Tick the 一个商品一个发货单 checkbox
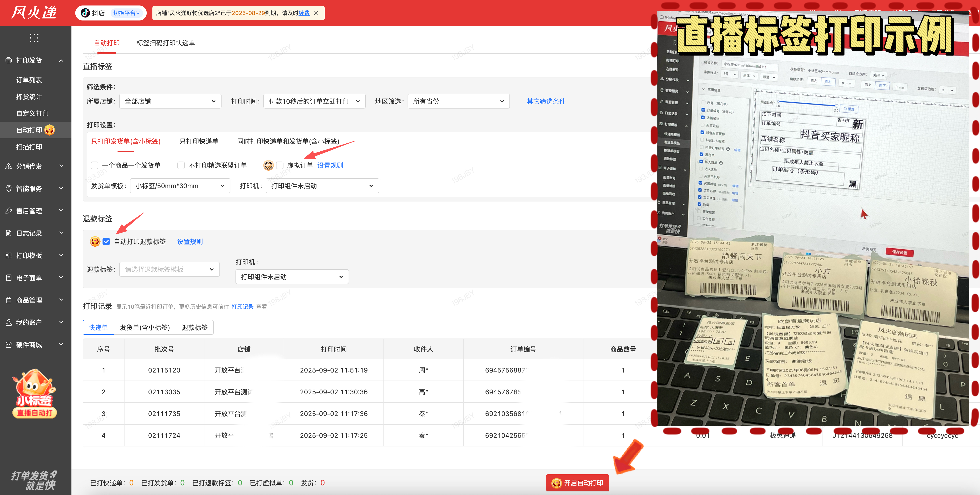980x495 pixels. pos(95,165)
